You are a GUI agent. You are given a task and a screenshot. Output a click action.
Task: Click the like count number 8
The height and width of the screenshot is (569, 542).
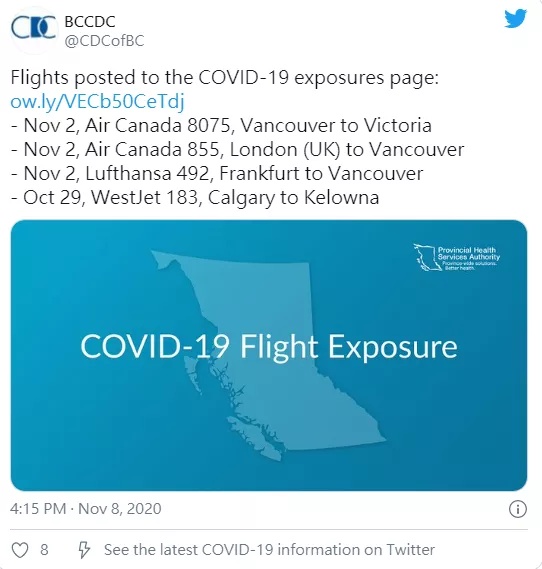tap(44, 549)
